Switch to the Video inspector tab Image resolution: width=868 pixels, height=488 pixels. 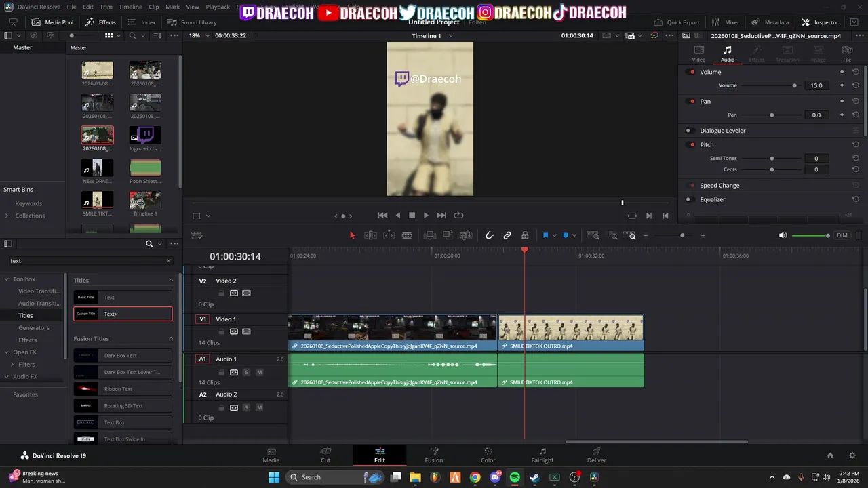[x=698, y=54]
